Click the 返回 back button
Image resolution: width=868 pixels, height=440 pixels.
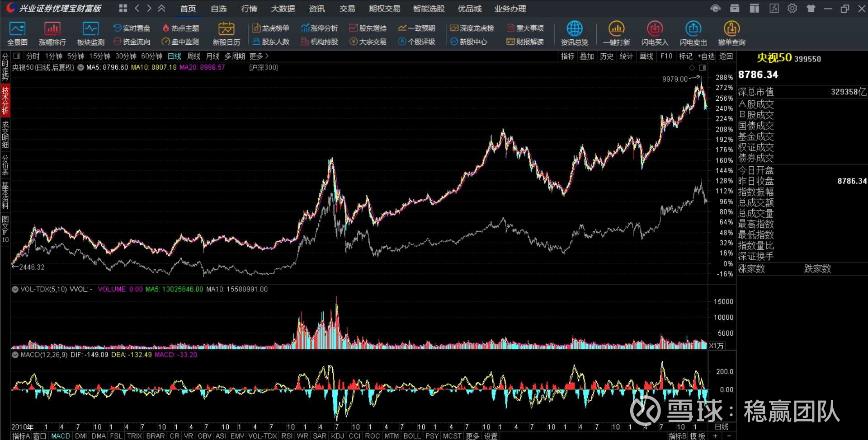(x=726, y=56)
